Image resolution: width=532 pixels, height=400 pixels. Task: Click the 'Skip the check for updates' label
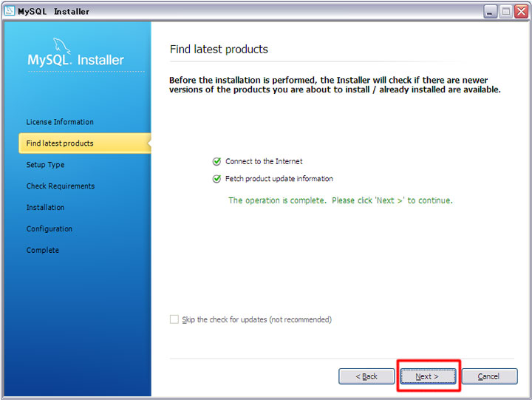(x=257, y=319)
